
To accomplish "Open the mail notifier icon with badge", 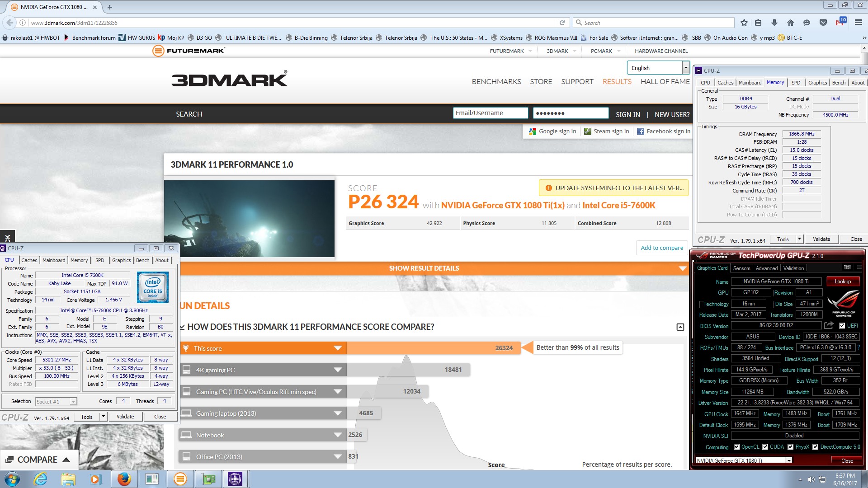I will (x=840, y=22).
